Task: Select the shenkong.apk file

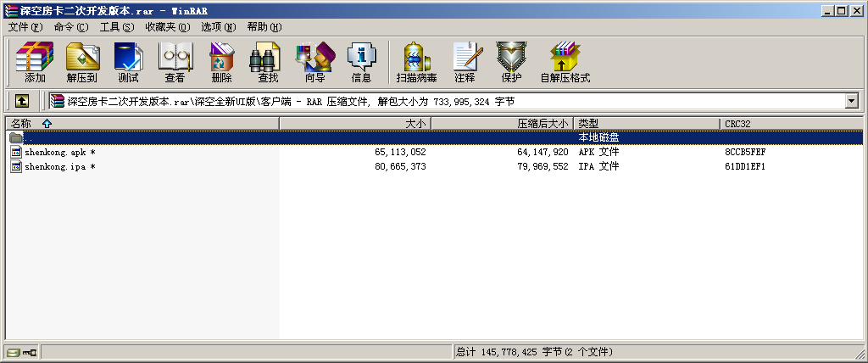Action: [x=54, y=152]
